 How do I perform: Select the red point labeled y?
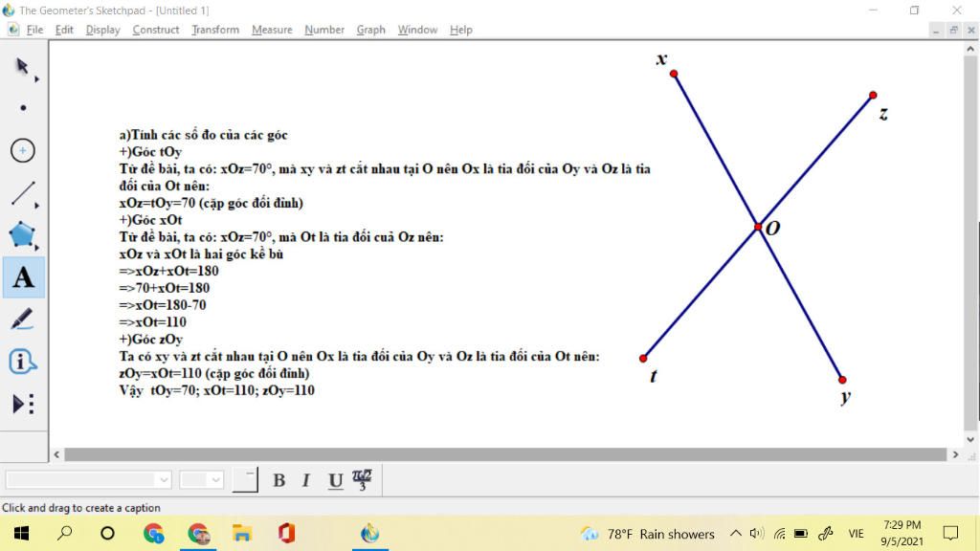[x=842, y=380]
